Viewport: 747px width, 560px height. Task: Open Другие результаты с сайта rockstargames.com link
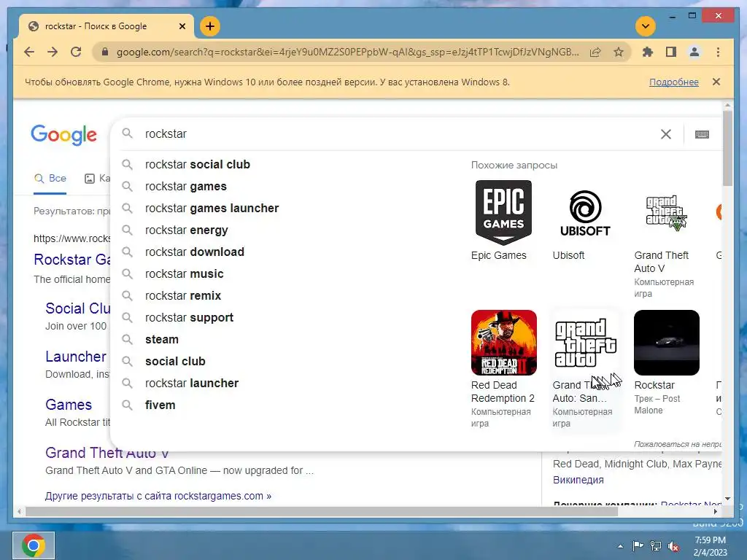(x=158, y=496)
